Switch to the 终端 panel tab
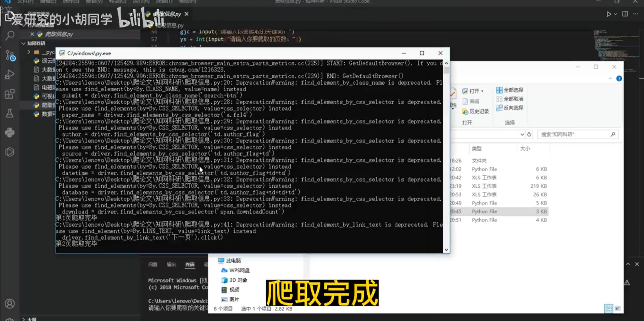This screenshot has width=644, height=321. (x=190, y=265)
